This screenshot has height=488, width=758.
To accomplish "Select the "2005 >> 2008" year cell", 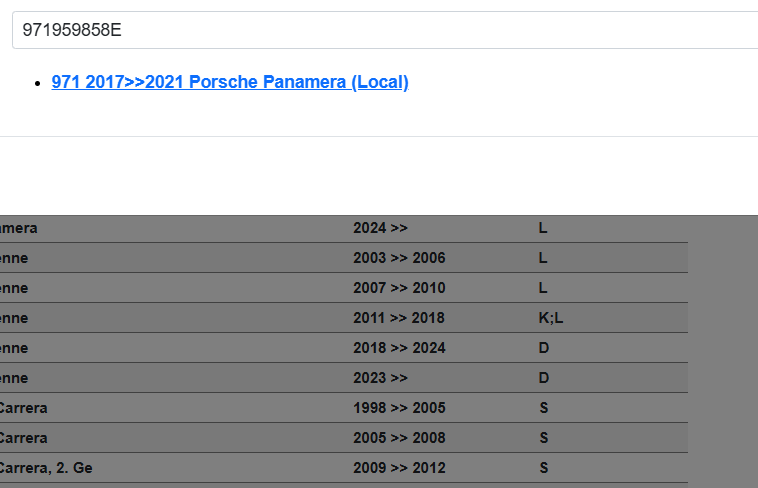I will tap(399, 438).
